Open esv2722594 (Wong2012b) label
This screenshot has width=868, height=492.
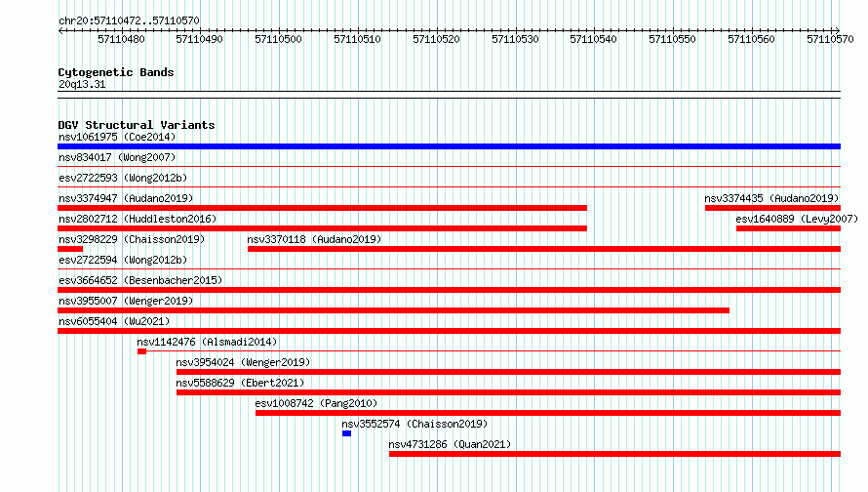123,260
